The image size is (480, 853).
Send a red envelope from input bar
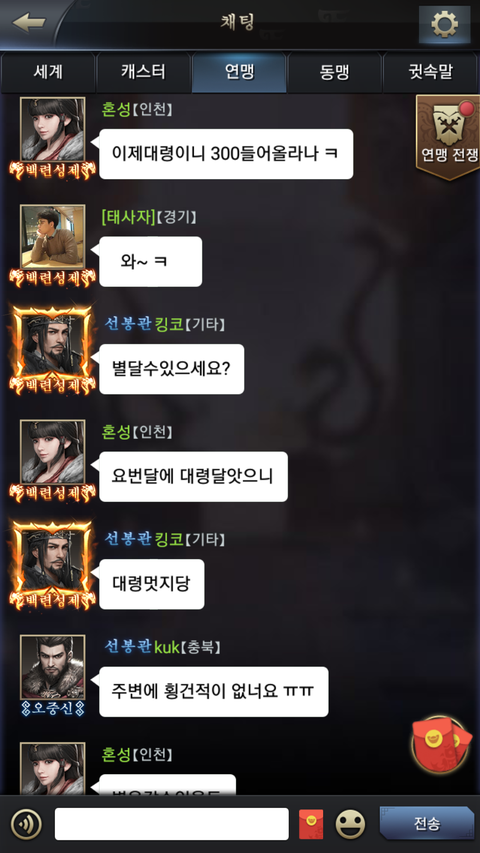click(x=311, y=824)
